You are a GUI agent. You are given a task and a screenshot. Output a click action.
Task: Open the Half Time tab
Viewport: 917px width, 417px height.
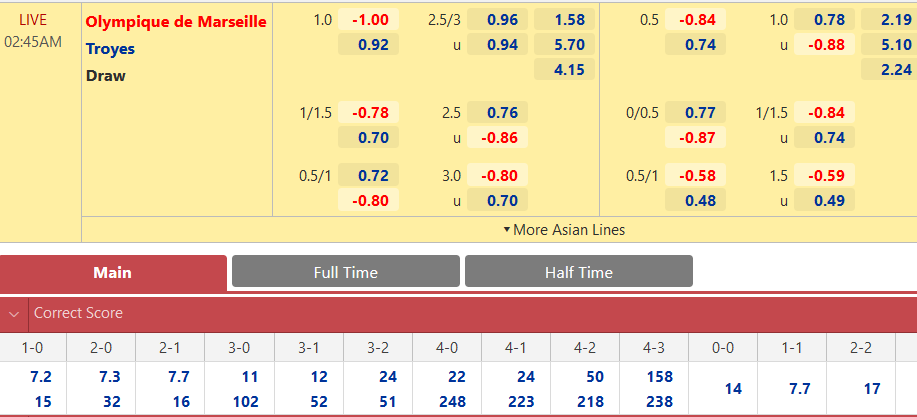pyautogui.click(x=578, y=271)
